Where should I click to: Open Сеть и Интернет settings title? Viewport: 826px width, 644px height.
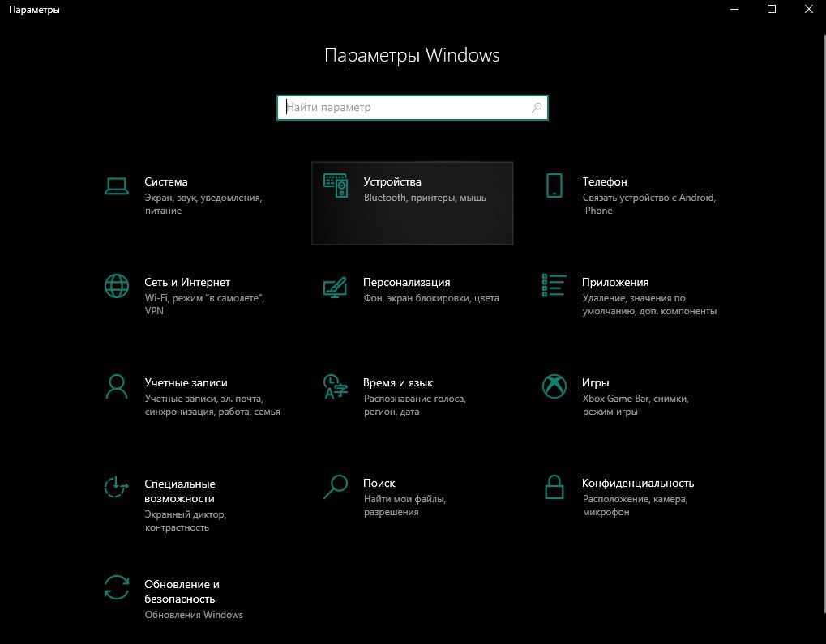[x=187, y=282]
